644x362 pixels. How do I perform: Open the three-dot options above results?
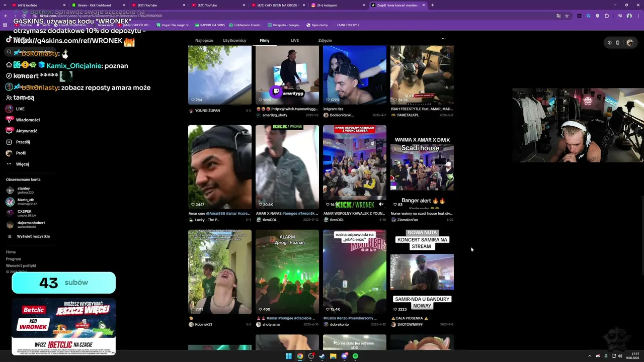coord(443,38)
